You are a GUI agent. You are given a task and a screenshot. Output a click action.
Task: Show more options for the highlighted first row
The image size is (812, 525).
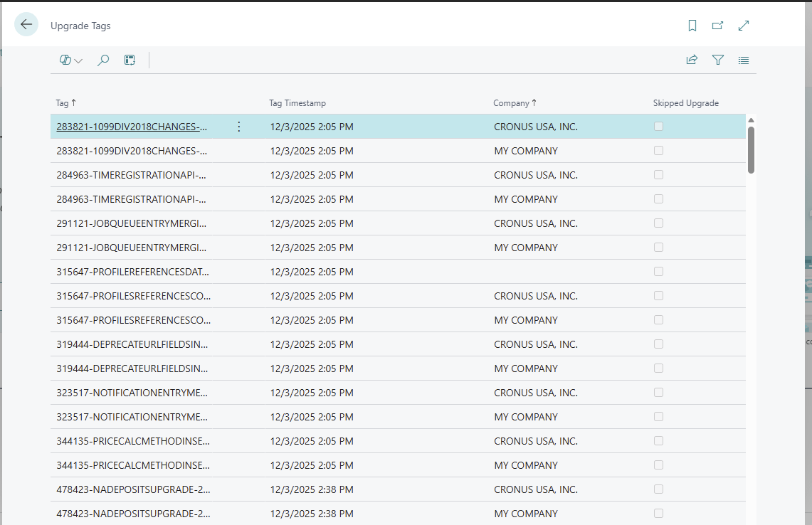point(239,127)
